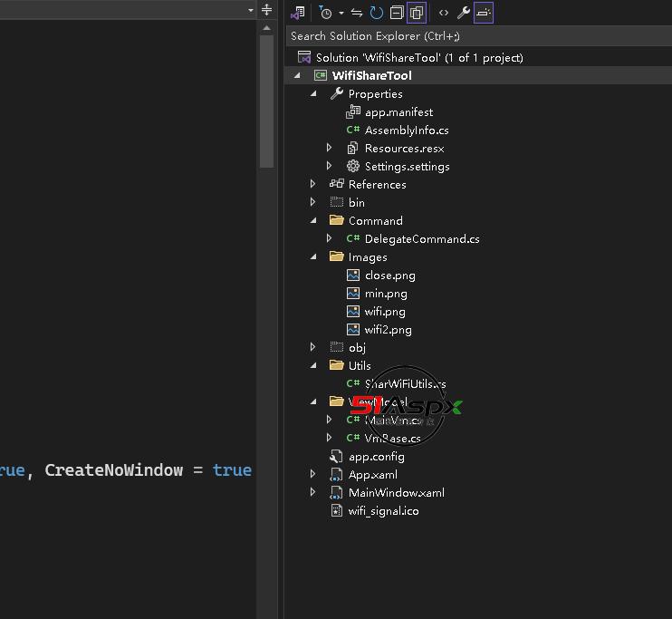This screenshot has height=619, width=672.
Task: Click the Resources.resx file icon
Action: coord(352,148)
